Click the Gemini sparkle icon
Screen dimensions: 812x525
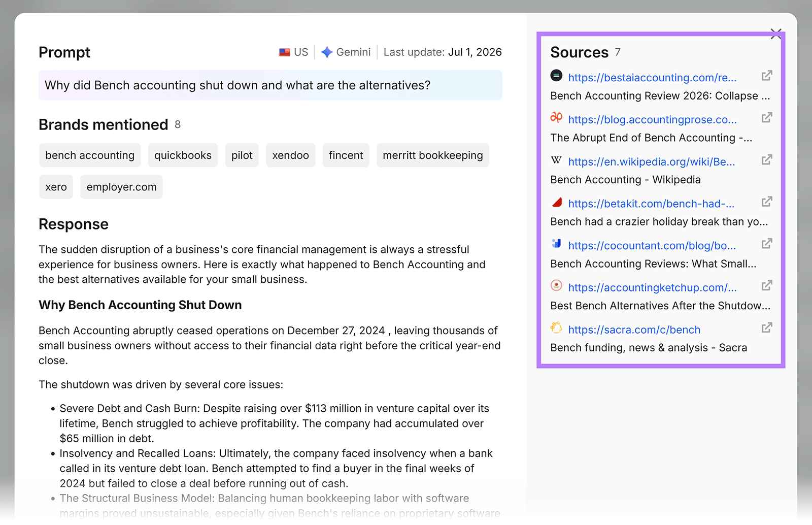327,52
